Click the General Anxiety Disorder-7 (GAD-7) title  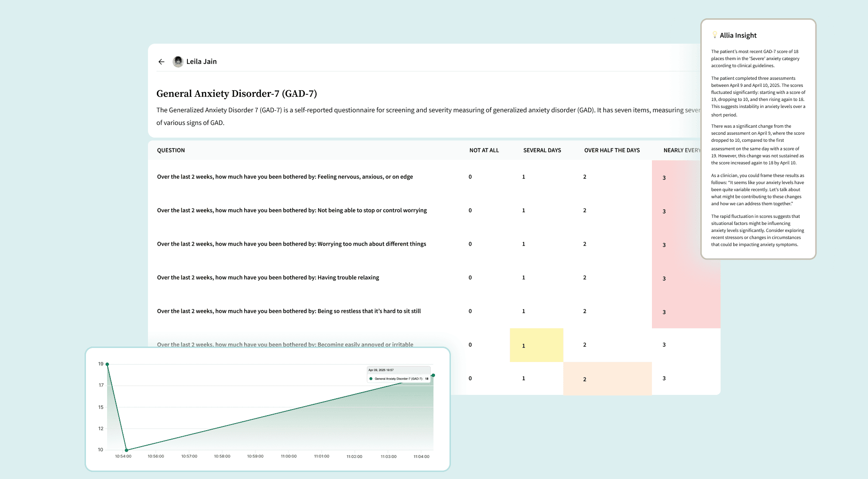click(x=237, y=93)
